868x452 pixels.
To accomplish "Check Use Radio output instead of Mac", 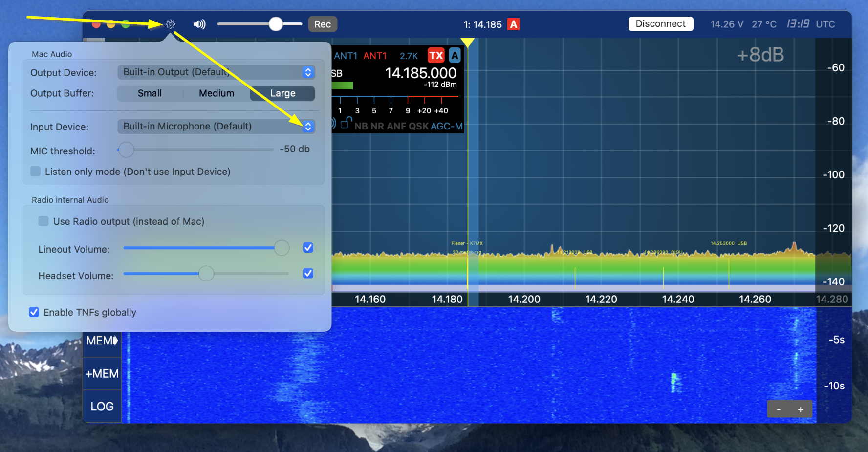I will click(43, 221).
